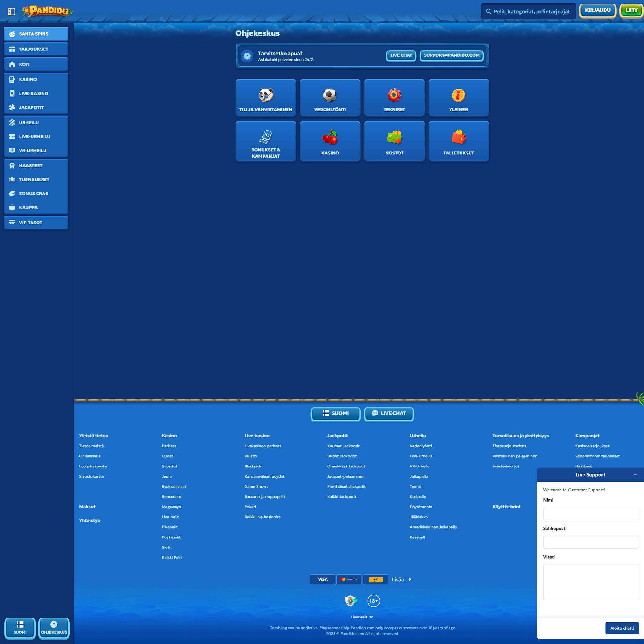Open the Kasino cherry help category
This screenshot has height=644, width=644.
pos(330,141)
